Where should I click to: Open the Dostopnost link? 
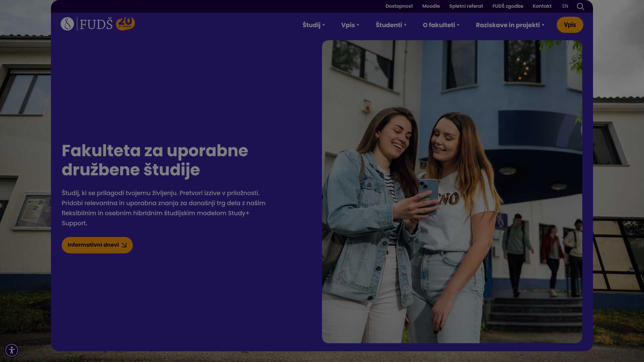399,6
